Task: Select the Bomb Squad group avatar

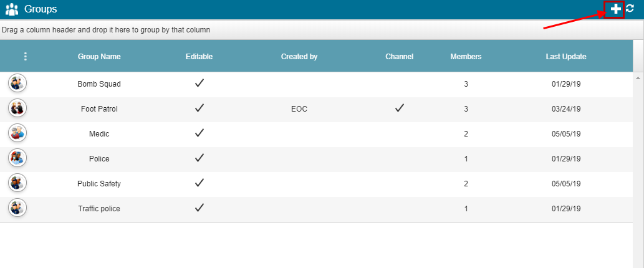Action: tap(17, 84)
